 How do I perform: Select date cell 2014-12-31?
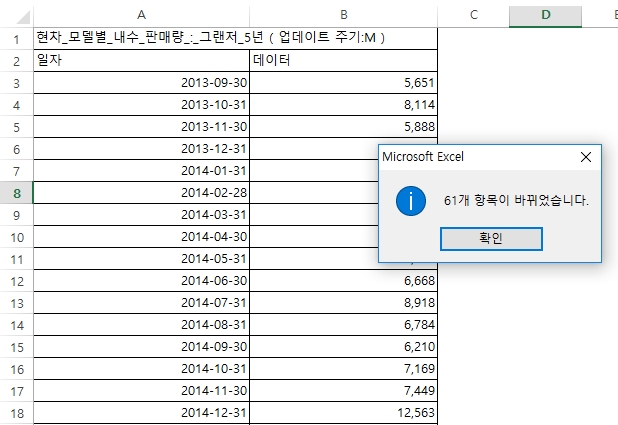[x=141, y=413]
